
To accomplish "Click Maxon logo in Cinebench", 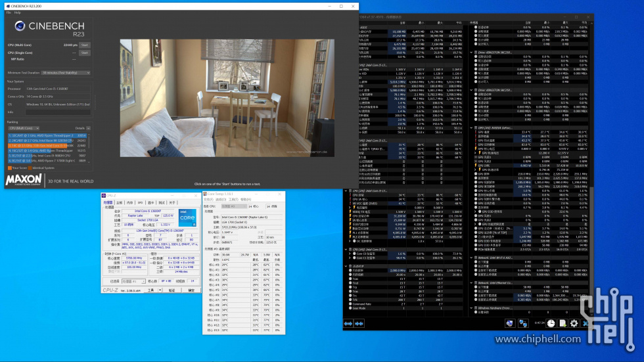I will pyautogui.click(x=24, y=180).
